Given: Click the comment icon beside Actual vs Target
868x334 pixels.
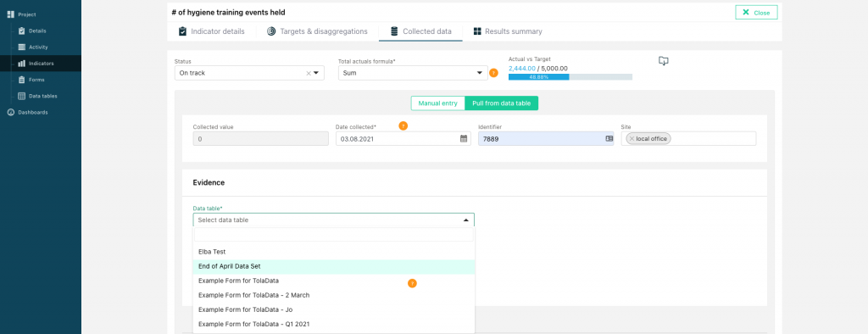Looking at the screenshot, I should click(664, 61).
